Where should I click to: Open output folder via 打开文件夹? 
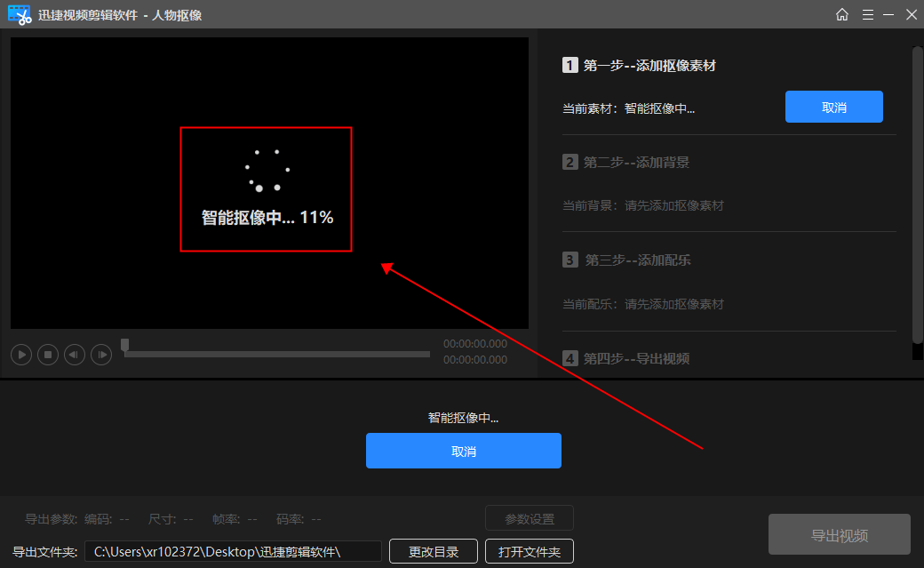(x=529, y=550)
